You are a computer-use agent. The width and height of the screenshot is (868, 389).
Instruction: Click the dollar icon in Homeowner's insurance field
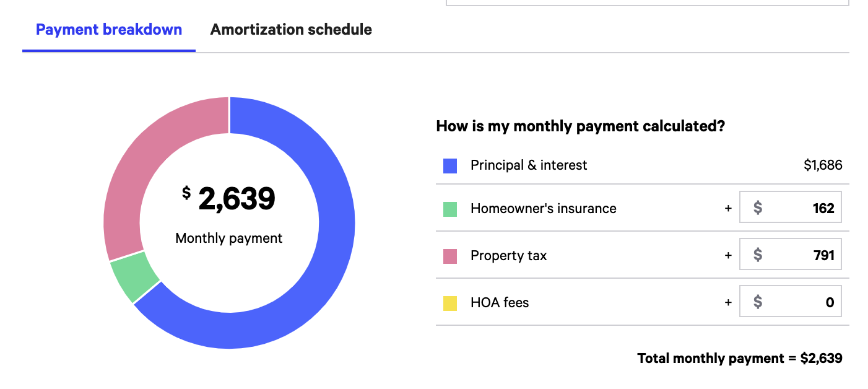[x=758, y=208]
